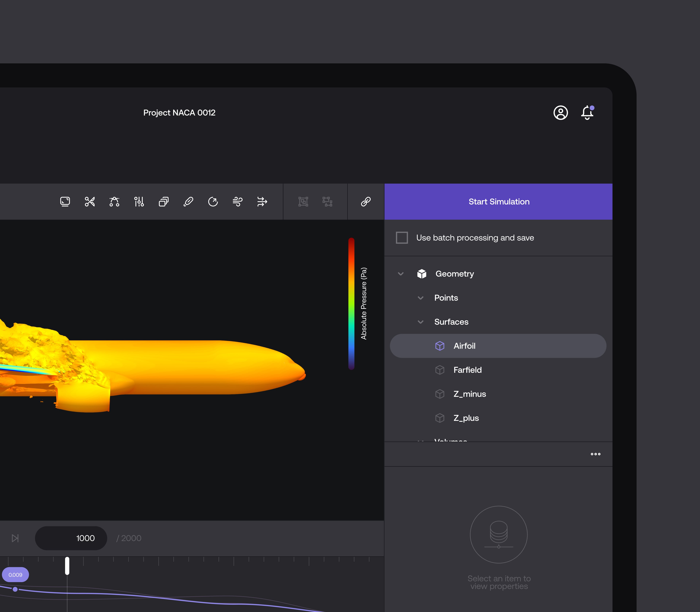Click the link chain icon

(x=366, y=201)
